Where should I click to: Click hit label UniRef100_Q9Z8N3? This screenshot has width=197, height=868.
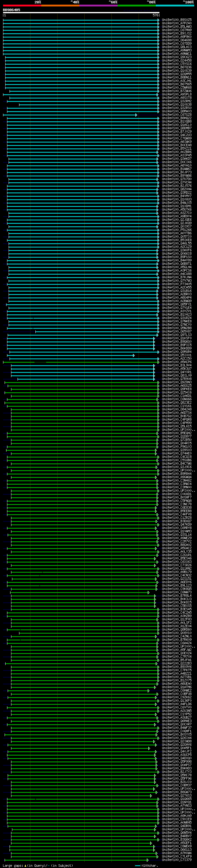177,382
